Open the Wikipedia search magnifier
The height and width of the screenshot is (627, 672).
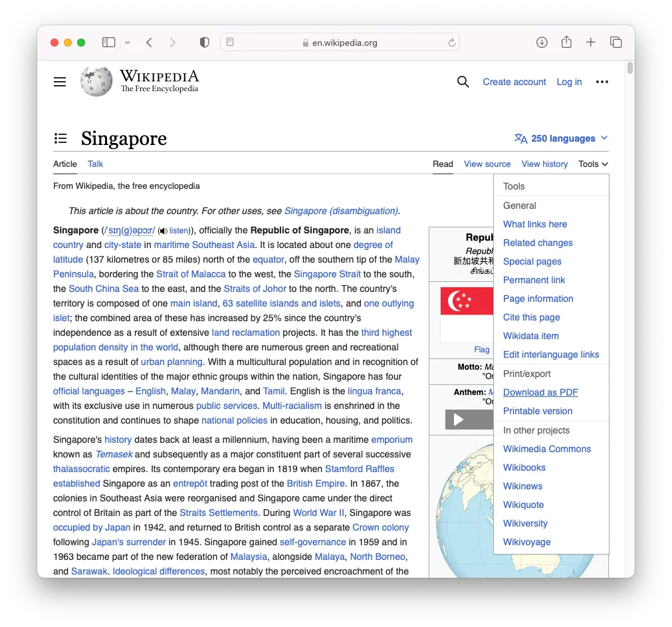point(463,81)
